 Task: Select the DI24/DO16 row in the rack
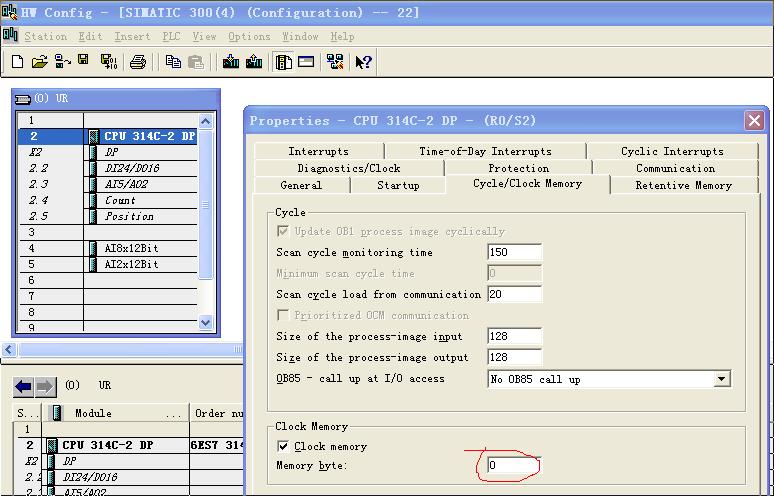pos(107,168)
